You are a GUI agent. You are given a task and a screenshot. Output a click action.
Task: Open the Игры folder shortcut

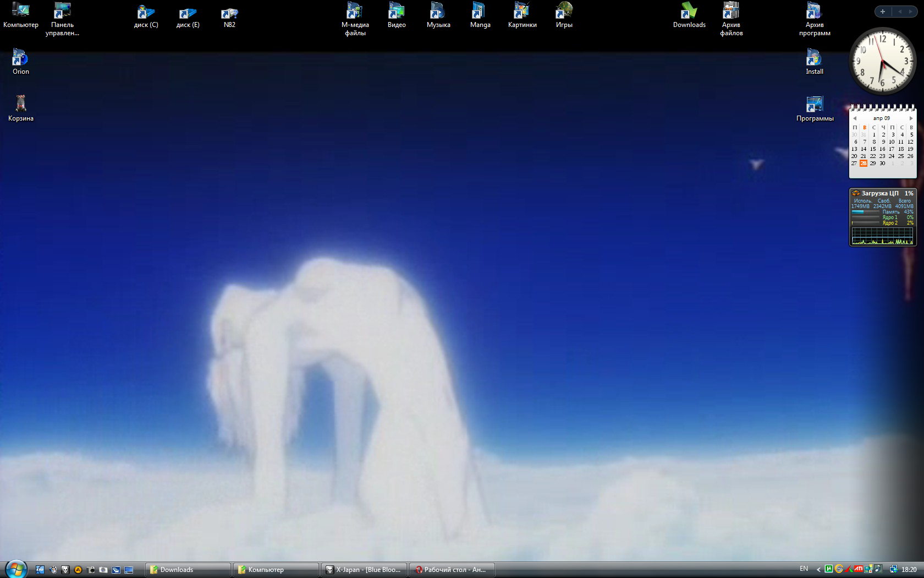[x=564, y=15]
